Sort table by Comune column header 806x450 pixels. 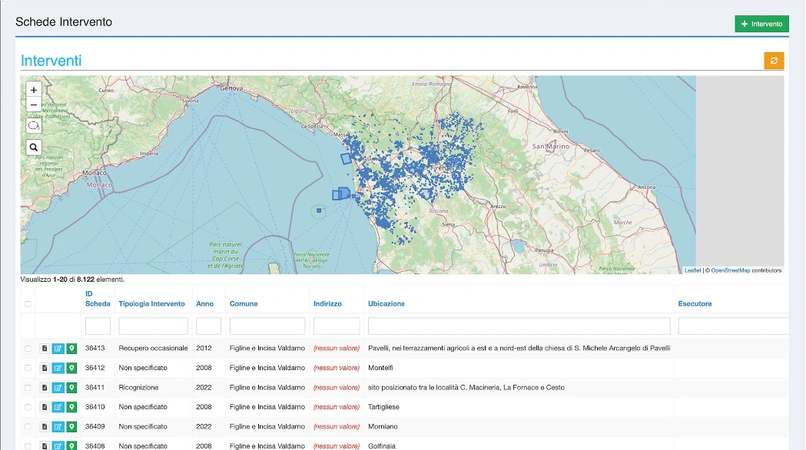pos(243,304)
